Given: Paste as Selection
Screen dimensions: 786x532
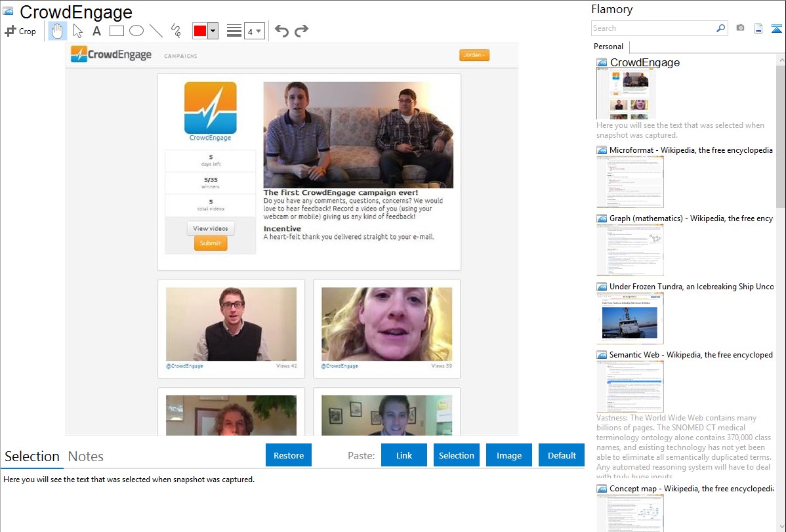Looking at the screenshot, I should coord(456,455).
